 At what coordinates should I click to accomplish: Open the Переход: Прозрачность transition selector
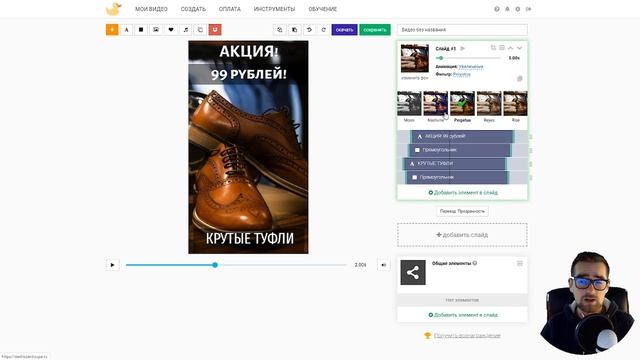pyautogui.click(x=462, y=211)
